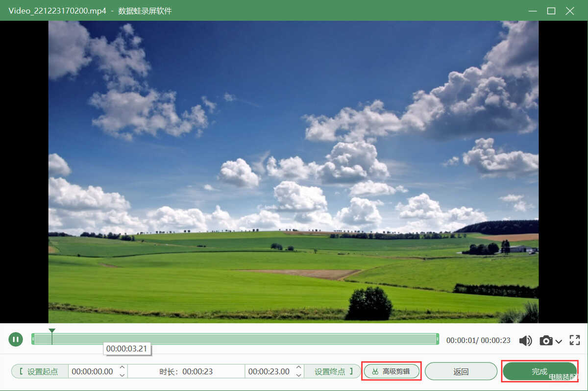The image size is (588, 391).
Task: Increase the start time with up arrow
Action: (x=122, y=368)
